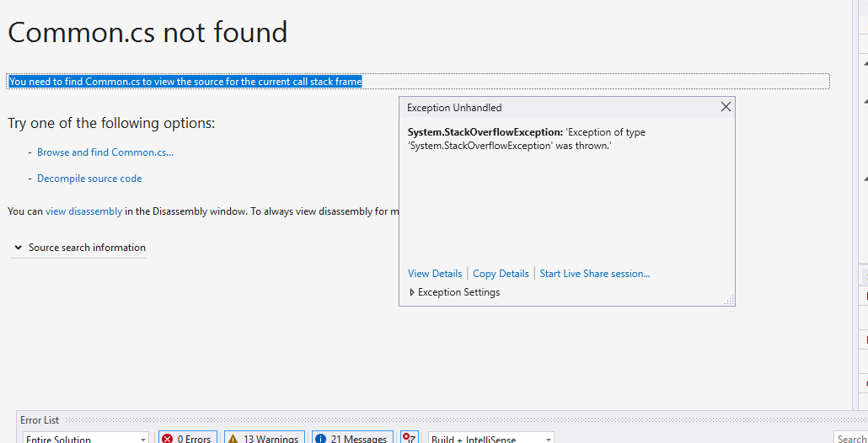This screenshot has height=443, width=868.
Task: Click Copy Details in exception popup
Action: click(501, 273)
